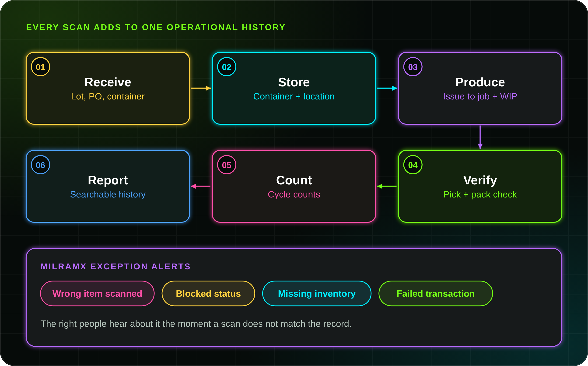The image size is (588, 366).
Task: Click the Produce card title
Action: pos(480,82)
